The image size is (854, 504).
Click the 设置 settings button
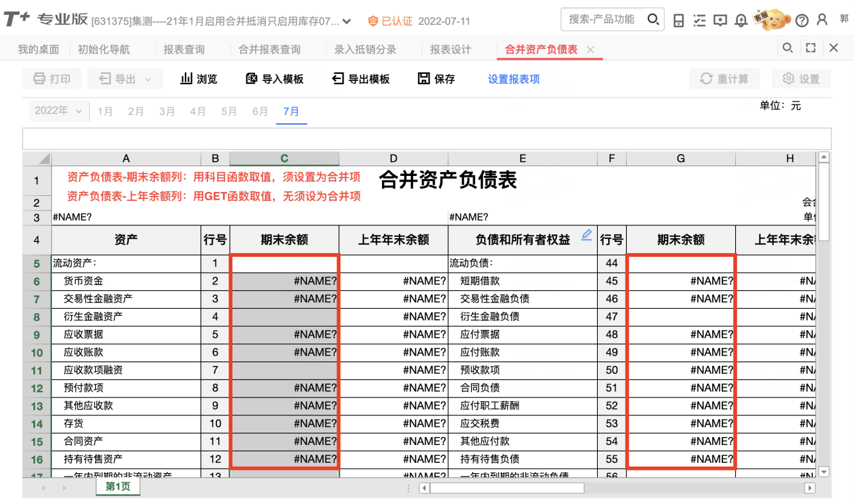[801, 79]
